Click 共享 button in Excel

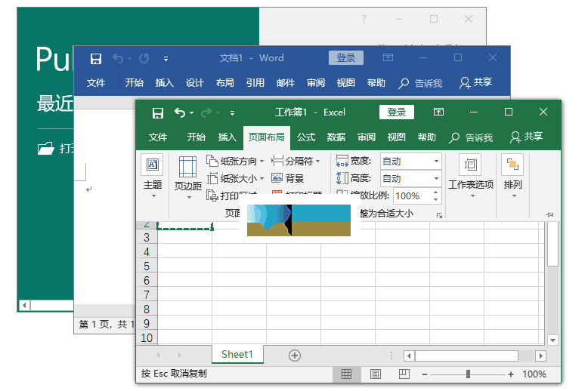coord(526,137)
